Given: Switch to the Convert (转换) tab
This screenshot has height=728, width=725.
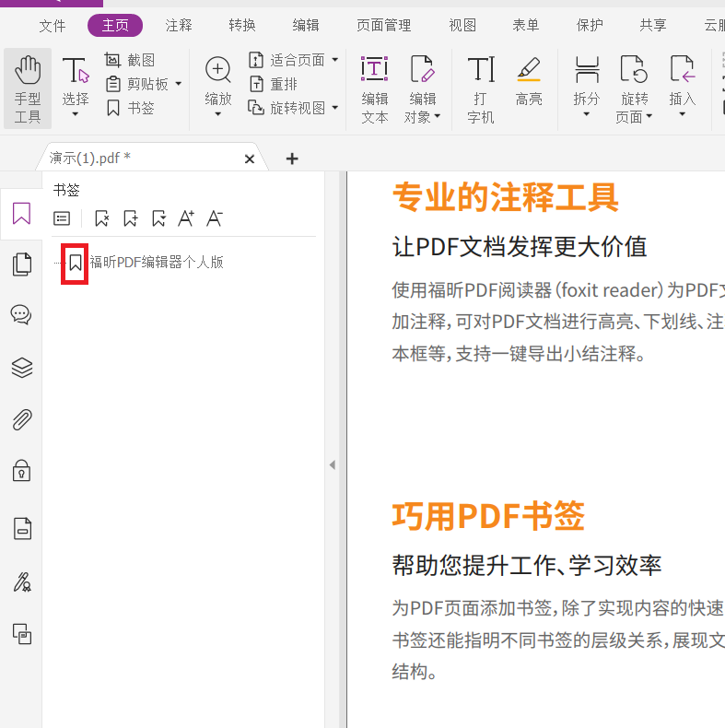Looking at the screenshot, I should (x=242, y=25).
